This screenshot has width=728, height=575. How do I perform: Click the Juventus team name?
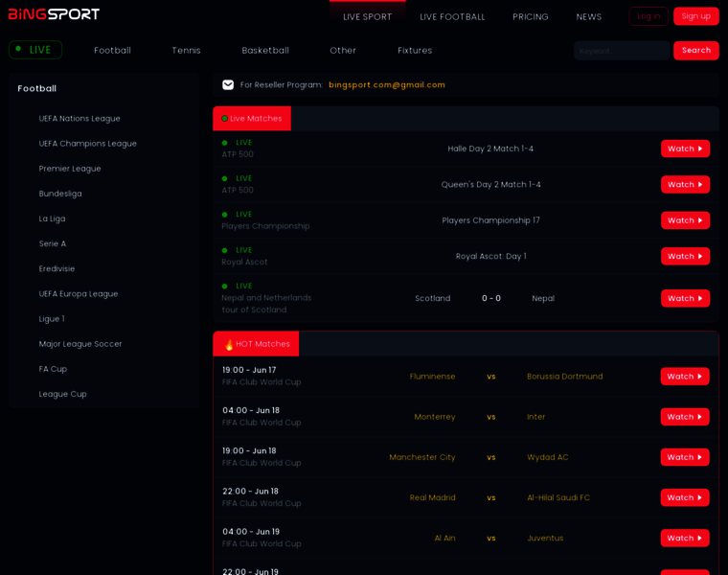pyautogui.click(x=545, y=538)
